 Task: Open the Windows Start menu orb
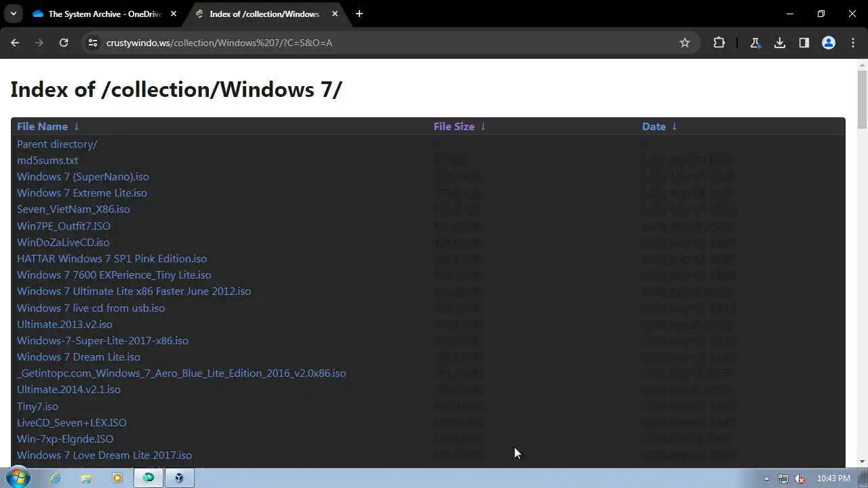pyautogui.click(x=18, y=478)
